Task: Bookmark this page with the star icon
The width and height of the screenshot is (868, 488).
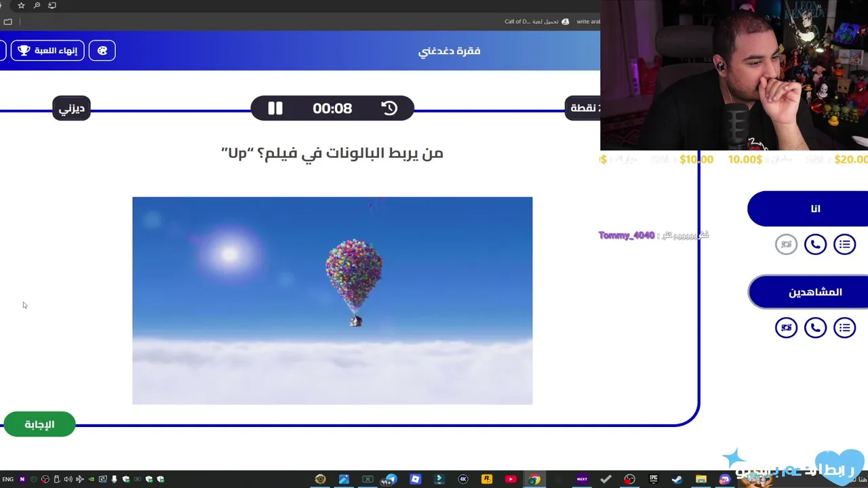Action: pos(21,5)
